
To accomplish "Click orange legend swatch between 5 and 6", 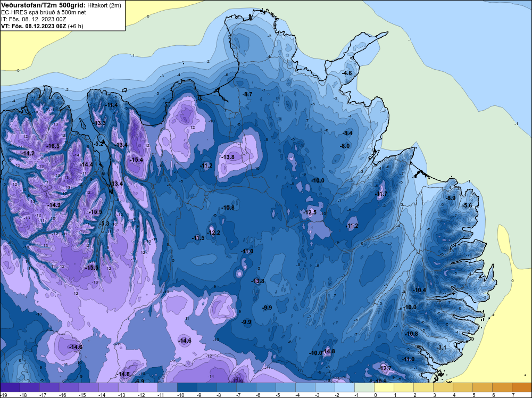I will (x=482, y=387).
